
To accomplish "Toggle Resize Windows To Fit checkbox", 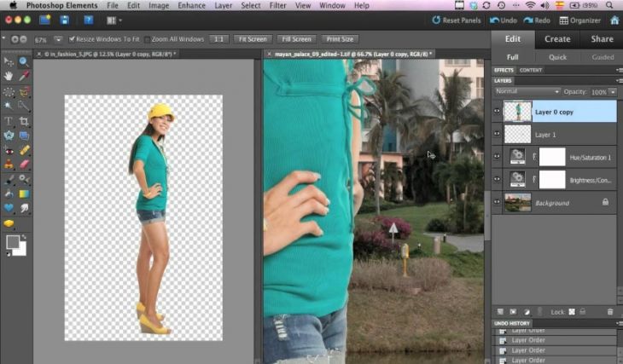I will click(x=71, y=39).
